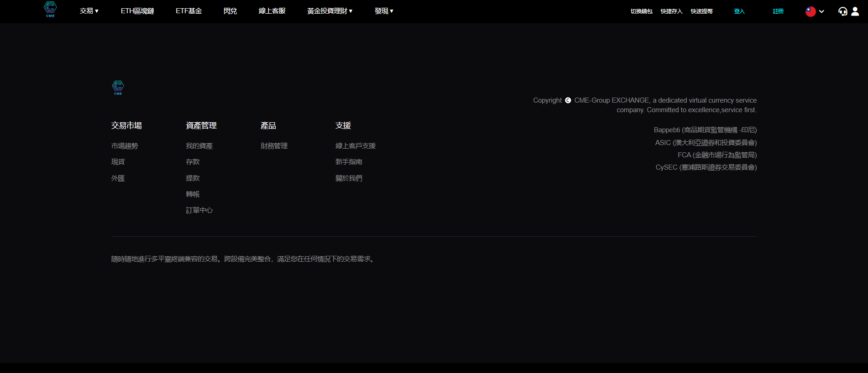Click the Taiwan flag language icon
This screenshot has width=868, height=373.
coord(810,11)
